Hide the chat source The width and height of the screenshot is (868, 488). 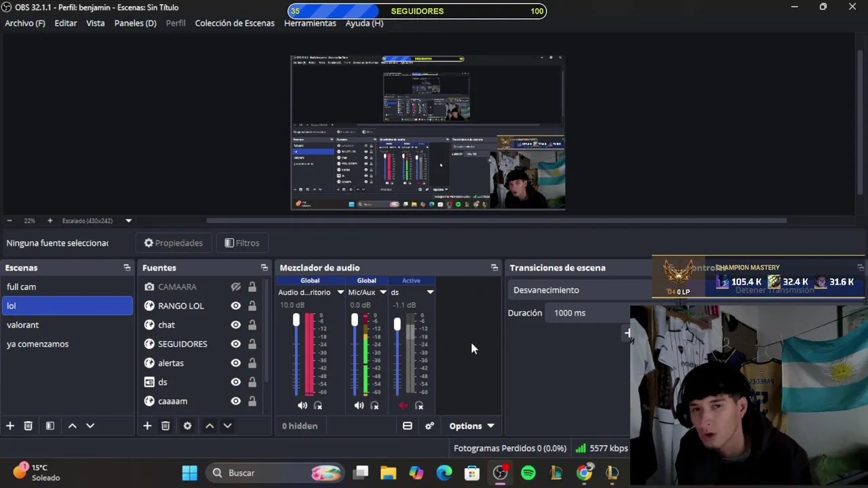pyautogui.click(x=235, y=325)
